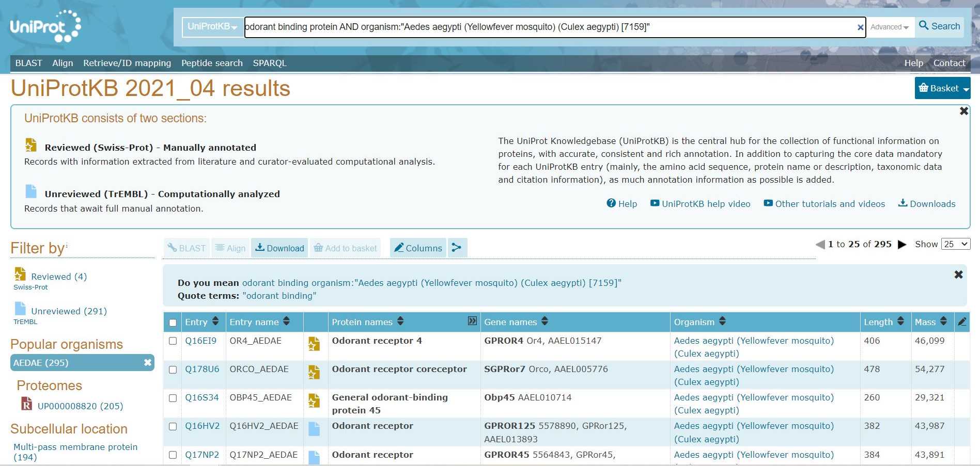980x466 pixels.
Task: Click the BLAST toolbar button
Action: 186,248
